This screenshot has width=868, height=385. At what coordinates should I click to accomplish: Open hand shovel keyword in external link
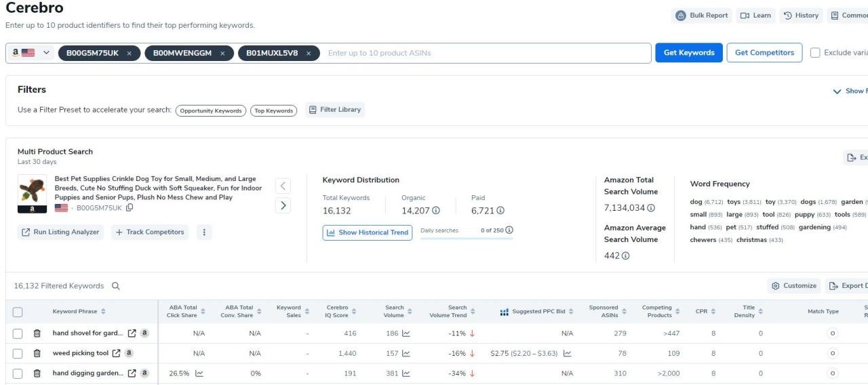[x=132, y=333]
